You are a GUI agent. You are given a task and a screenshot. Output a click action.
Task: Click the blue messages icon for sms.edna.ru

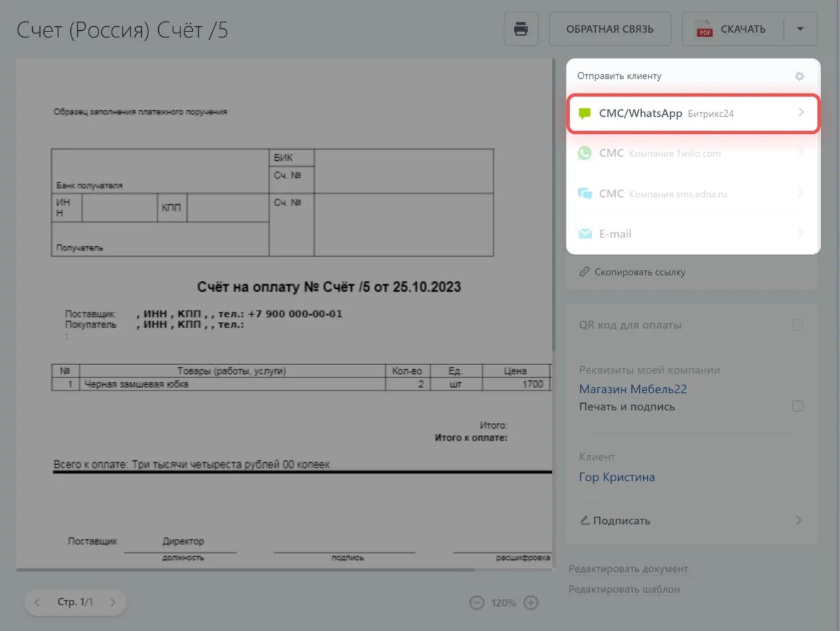point(585,194)
